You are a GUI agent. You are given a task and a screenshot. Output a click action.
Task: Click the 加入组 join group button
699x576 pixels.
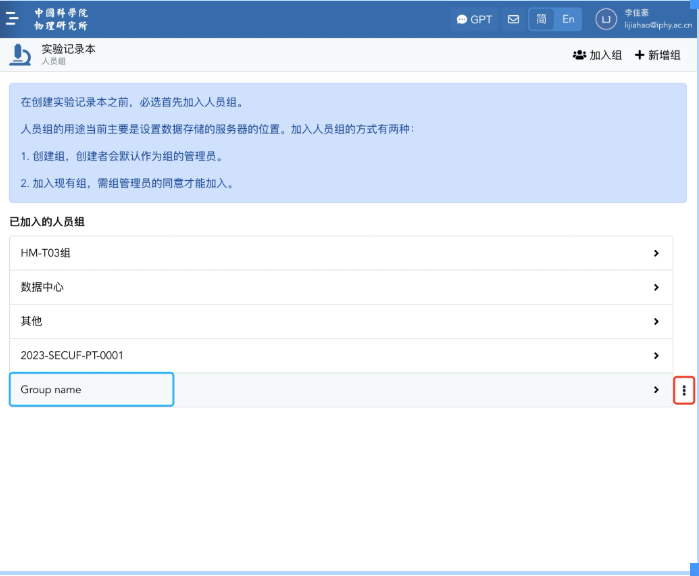(x=597, y=55)
